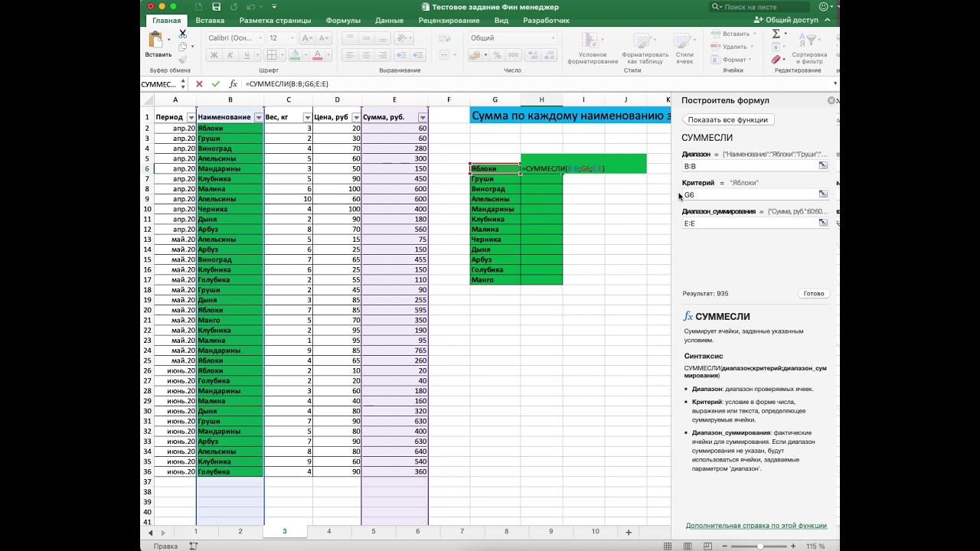Screen dimensions: 980x551
Task: Open the Рецензирование ribbon tab
Action: coord(449,21)
